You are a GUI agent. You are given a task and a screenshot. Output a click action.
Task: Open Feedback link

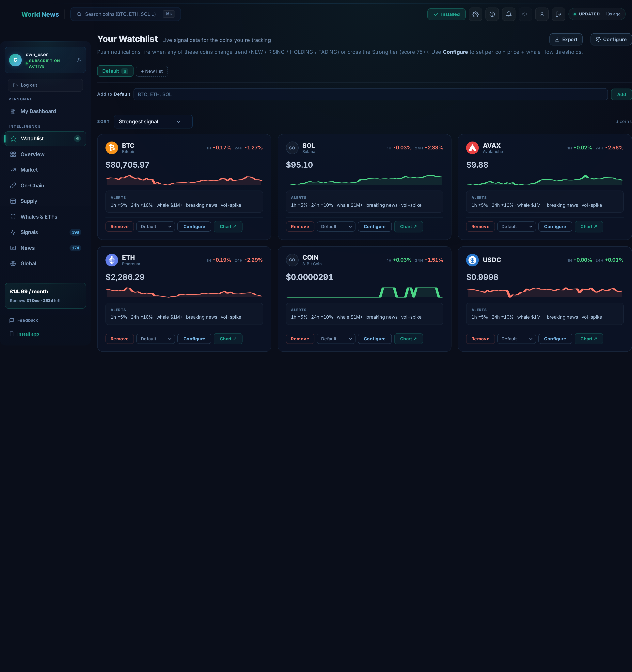pos(24,320)
